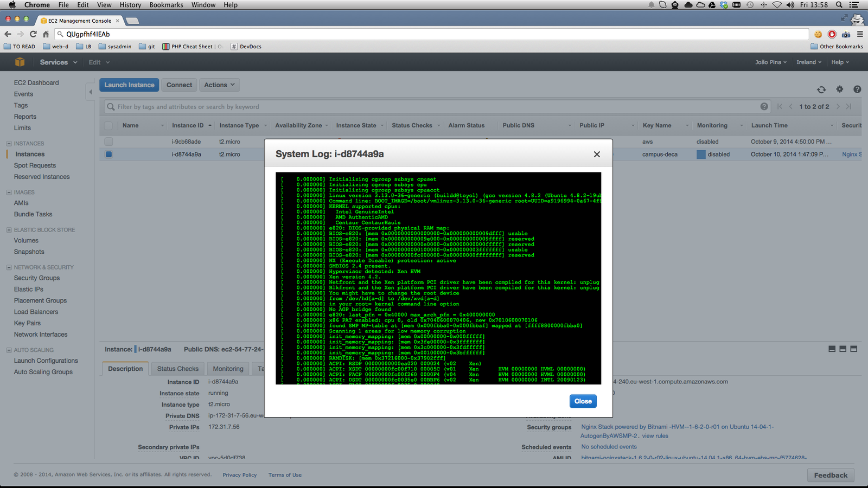Click the filter help question mark icon
Viewport: 868px width, 488px height.
pos(764,106)
